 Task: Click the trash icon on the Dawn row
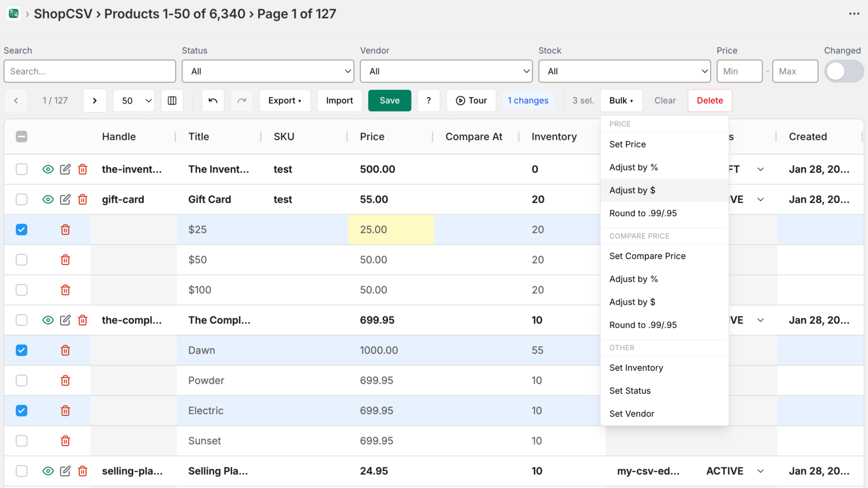[65, 350]
